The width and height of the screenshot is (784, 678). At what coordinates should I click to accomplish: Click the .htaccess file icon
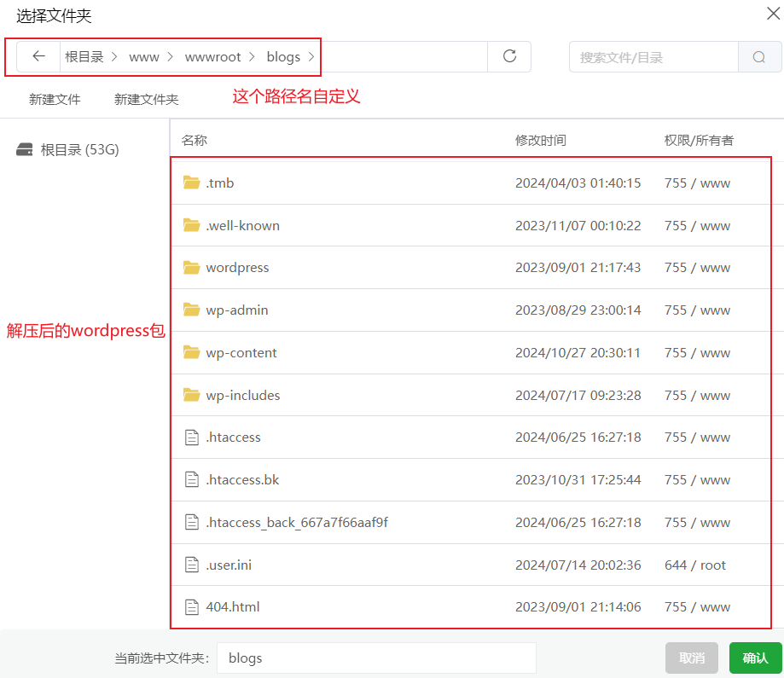pos(192,438)
